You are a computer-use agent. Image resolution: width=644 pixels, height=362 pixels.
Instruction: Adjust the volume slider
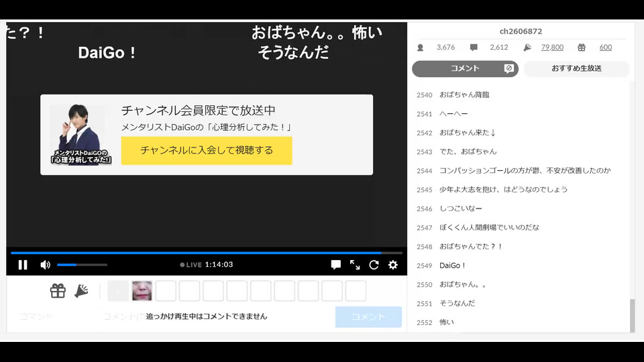82,265
